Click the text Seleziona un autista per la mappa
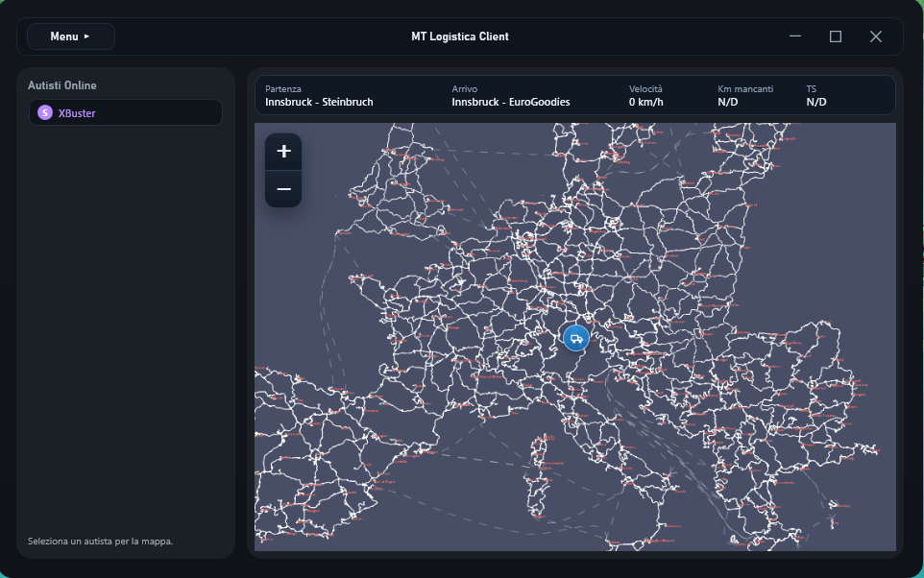Screen dimensions: 924x578 coord(100,541)
